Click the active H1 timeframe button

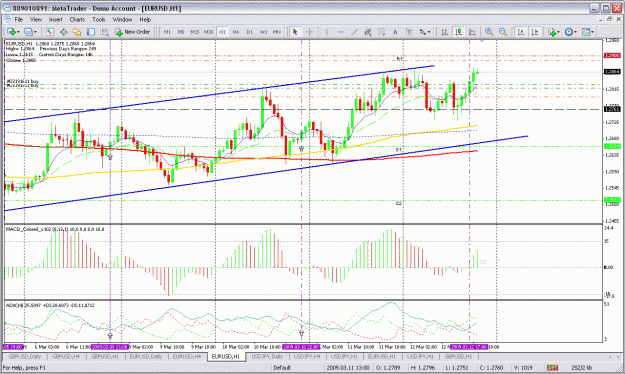222,31
